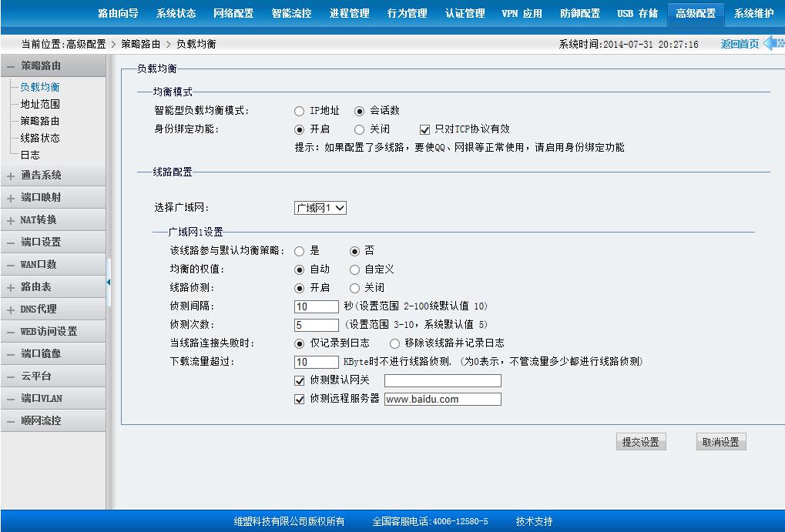Click the 侦测间隔 input field
Image resolution: width=785 pixels, height=532 pixels.
pyautogui.click(x=317, y=306)
